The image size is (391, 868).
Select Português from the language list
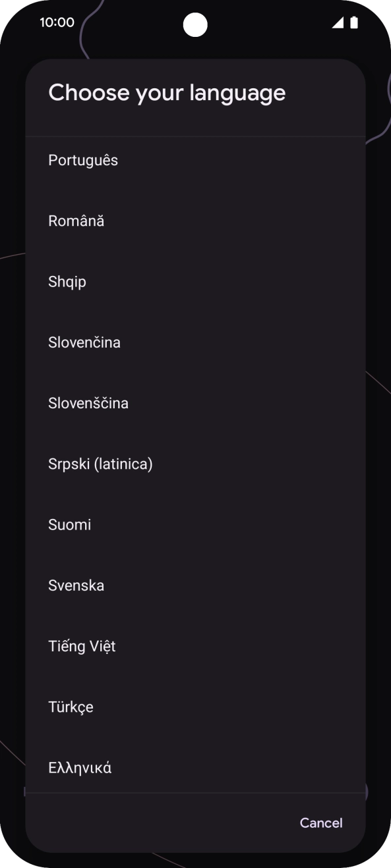(195, 160)
